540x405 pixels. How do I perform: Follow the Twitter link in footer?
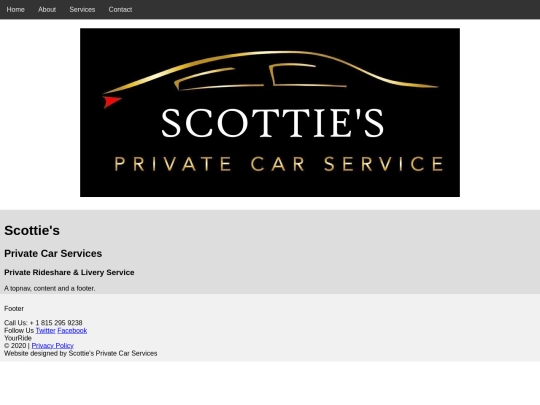pos(45,331)
